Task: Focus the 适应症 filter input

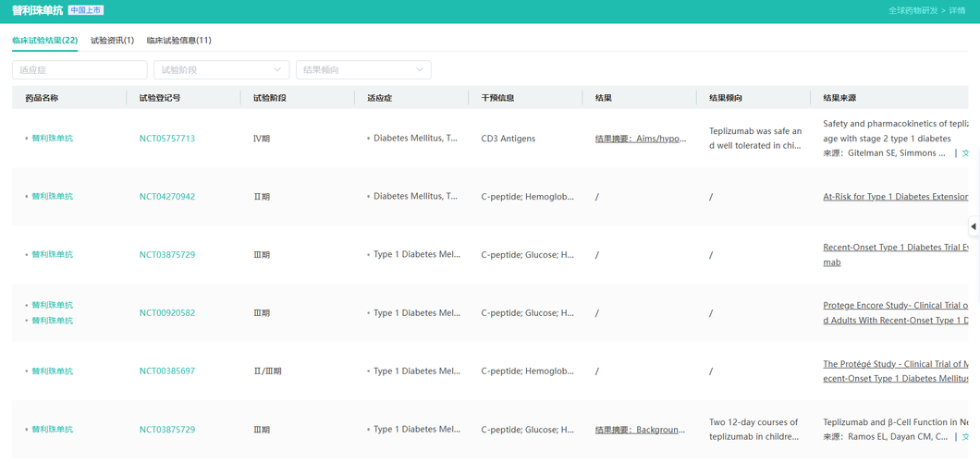Action: [80, 70]
